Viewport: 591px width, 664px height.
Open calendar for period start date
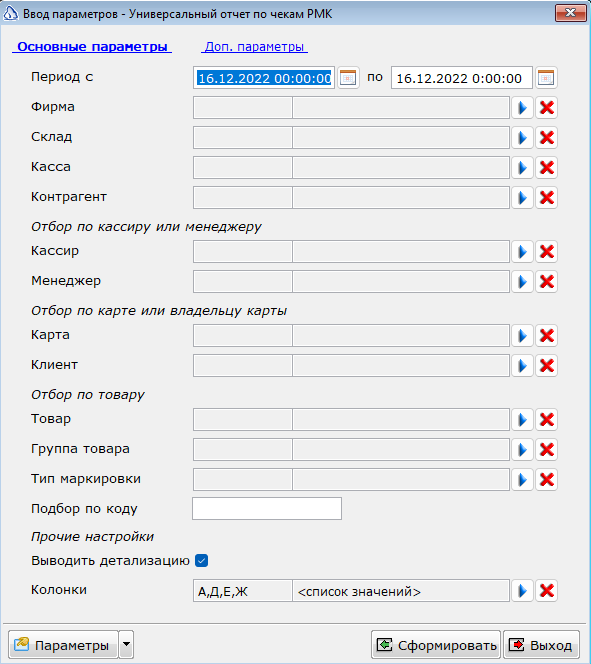(x=348, y=78)
